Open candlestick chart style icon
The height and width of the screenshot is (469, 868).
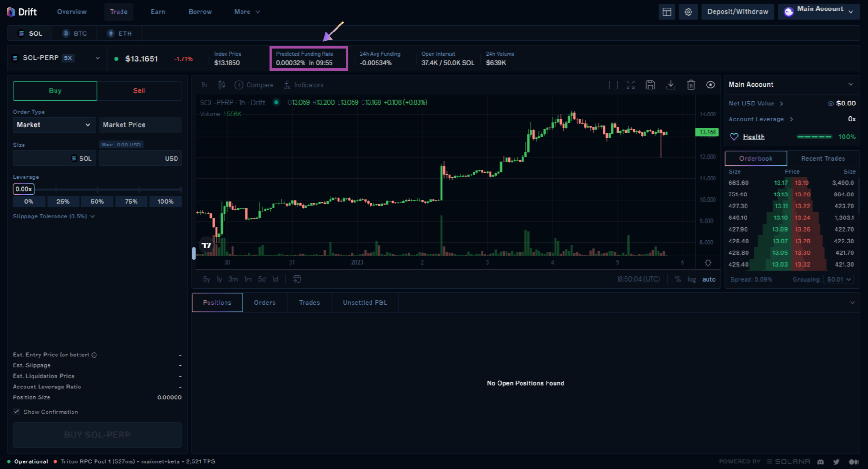[222, 85]
